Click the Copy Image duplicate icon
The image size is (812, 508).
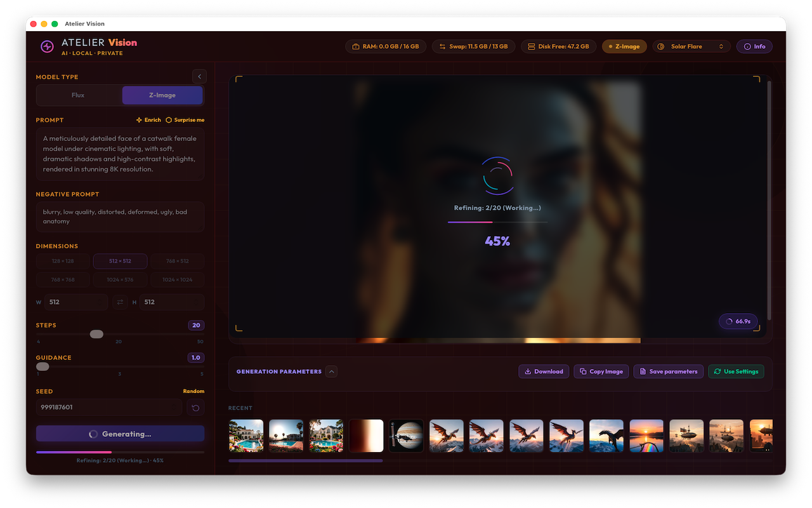point(583,371)
